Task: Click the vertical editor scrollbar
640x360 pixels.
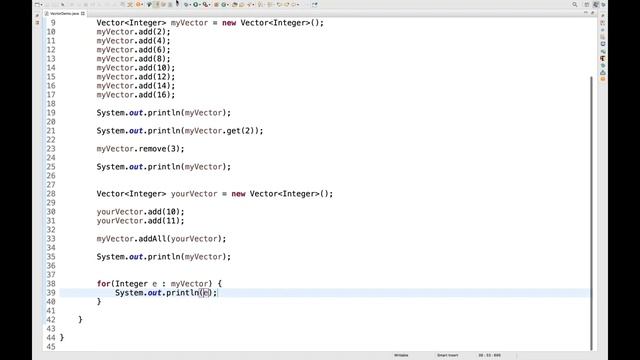Action: (x=591, y=212)
